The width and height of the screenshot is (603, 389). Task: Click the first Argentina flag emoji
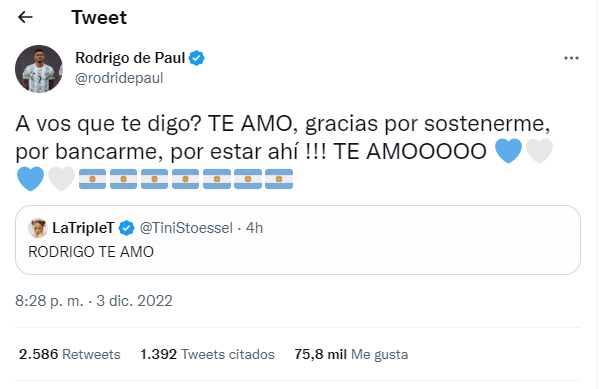click(92, 179)
